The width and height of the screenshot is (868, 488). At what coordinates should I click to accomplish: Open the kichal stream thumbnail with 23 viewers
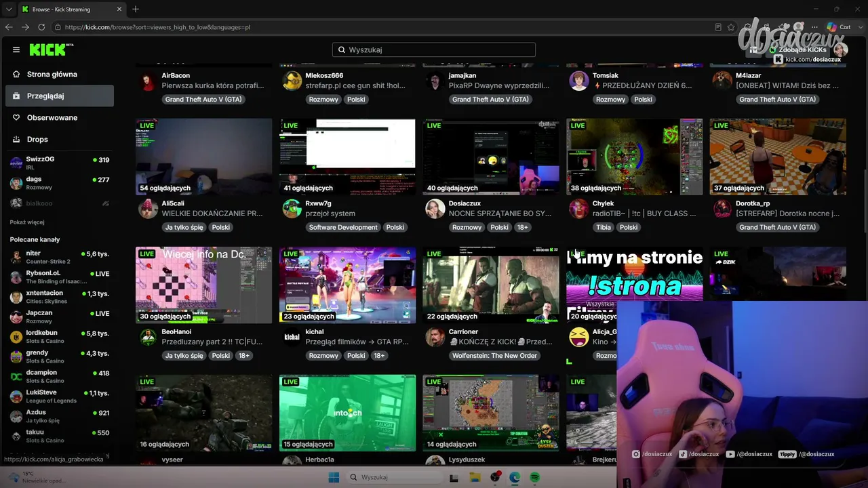click(347, 285)
